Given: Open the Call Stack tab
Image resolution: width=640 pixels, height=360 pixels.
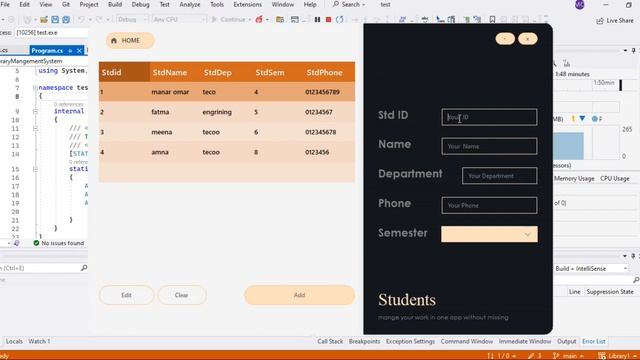Looking at the screenshot, I should [x=330, y=341].
